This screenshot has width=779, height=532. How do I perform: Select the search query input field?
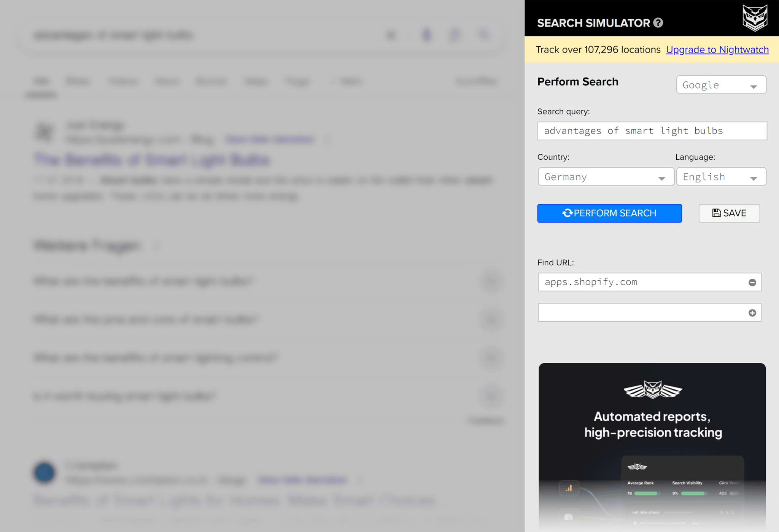tap(651, 130)
